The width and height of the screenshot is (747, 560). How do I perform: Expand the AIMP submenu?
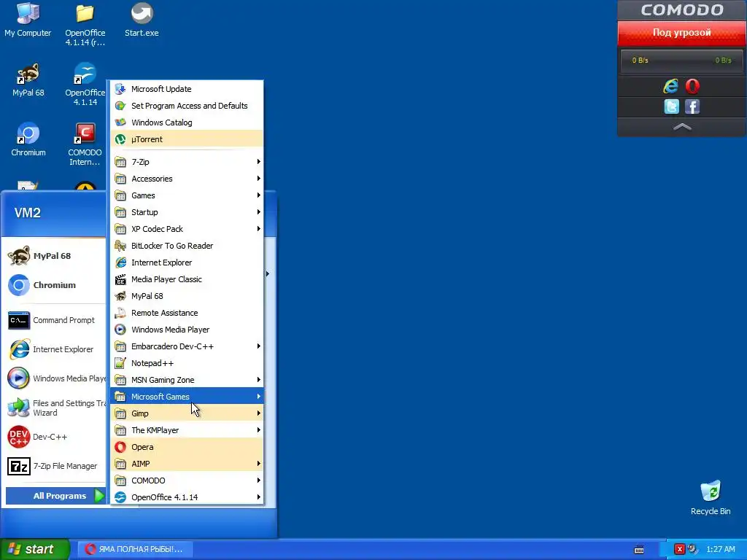[x=187, y=463]
